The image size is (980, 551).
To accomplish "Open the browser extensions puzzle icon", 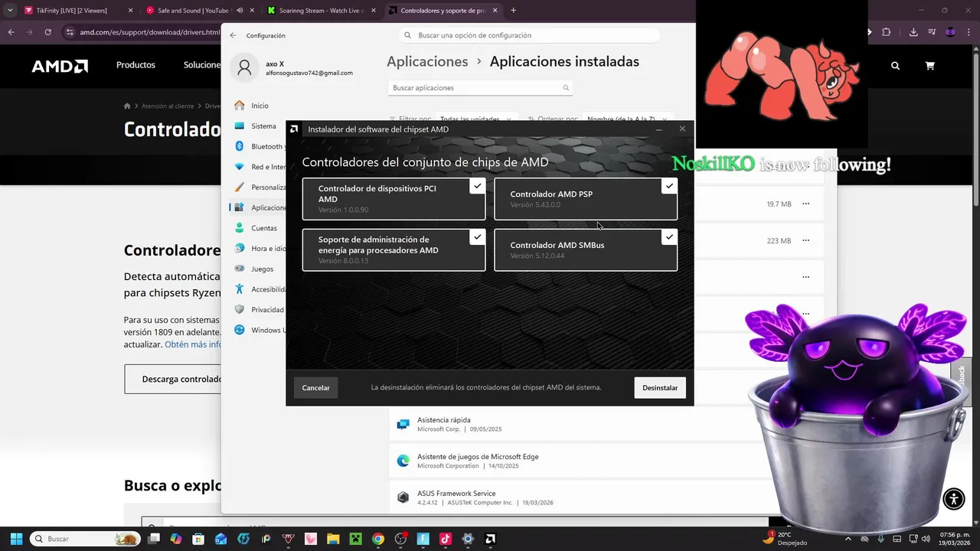I will (887, 32).
